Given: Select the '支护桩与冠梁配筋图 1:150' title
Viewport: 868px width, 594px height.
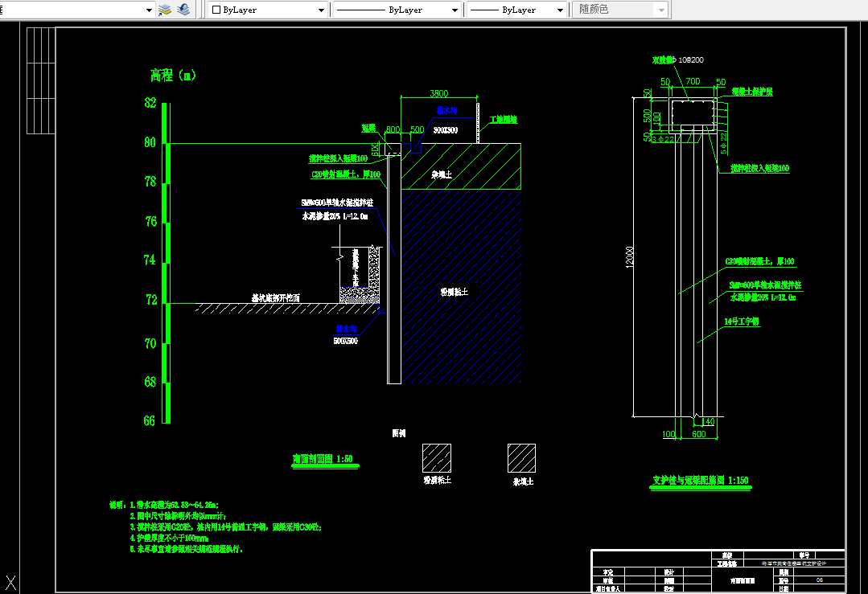Looking at the screenshot, I should click(700, 481).
